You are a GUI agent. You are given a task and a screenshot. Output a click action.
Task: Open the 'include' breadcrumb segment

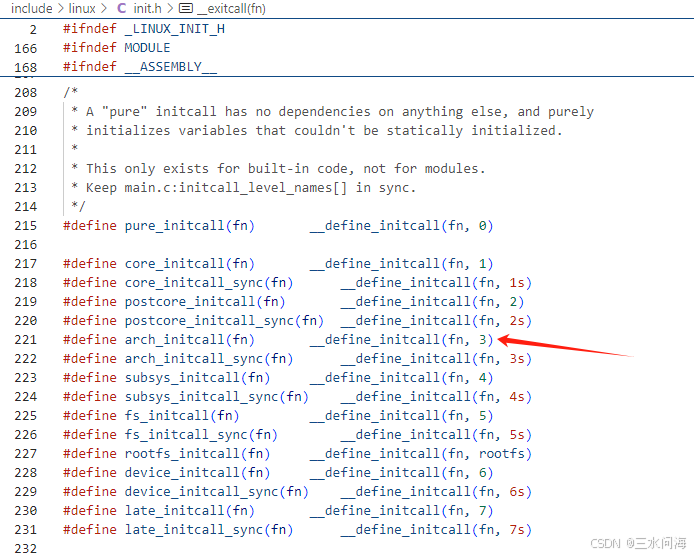(x=31, y=8)
